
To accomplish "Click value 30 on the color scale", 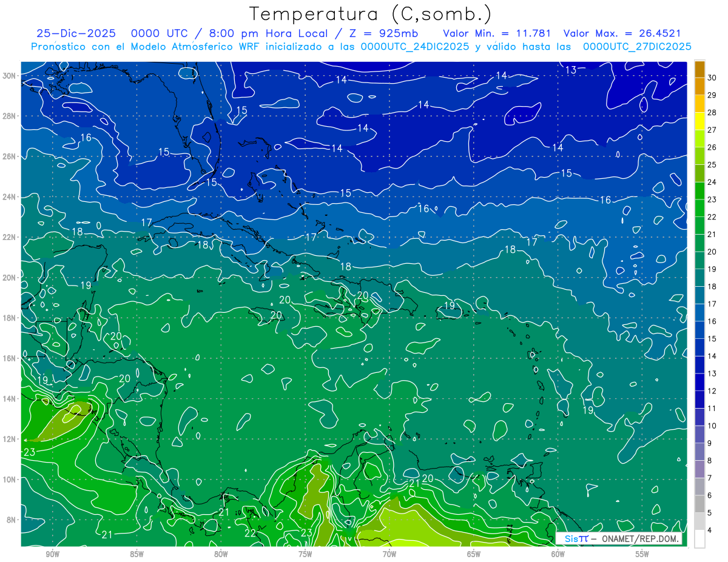I will (x=712, y=78).
